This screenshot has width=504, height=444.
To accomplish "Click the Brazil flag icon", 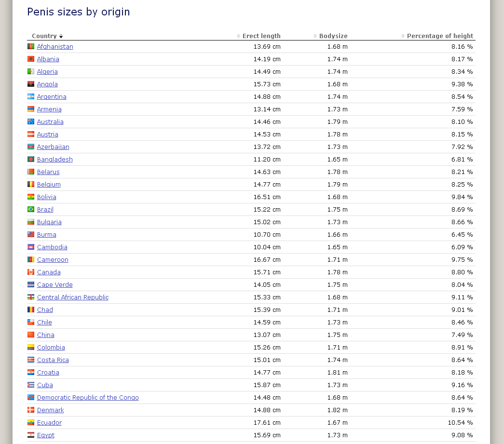I will [31, 210].
